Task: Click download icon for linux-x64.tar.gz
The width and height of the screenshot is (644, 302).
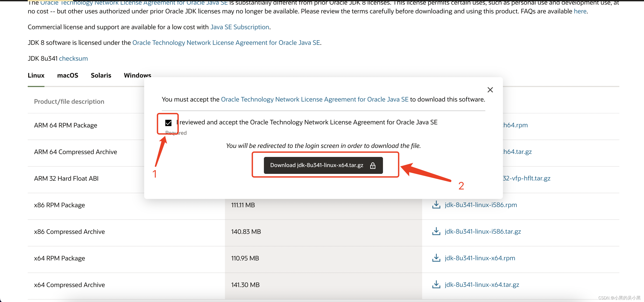Action: 436,285
